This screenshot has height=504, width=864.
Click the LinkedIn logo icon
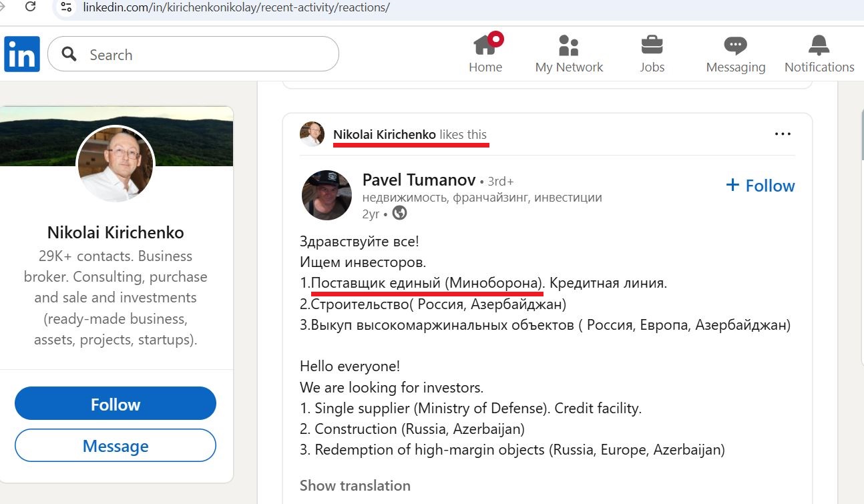22,54
